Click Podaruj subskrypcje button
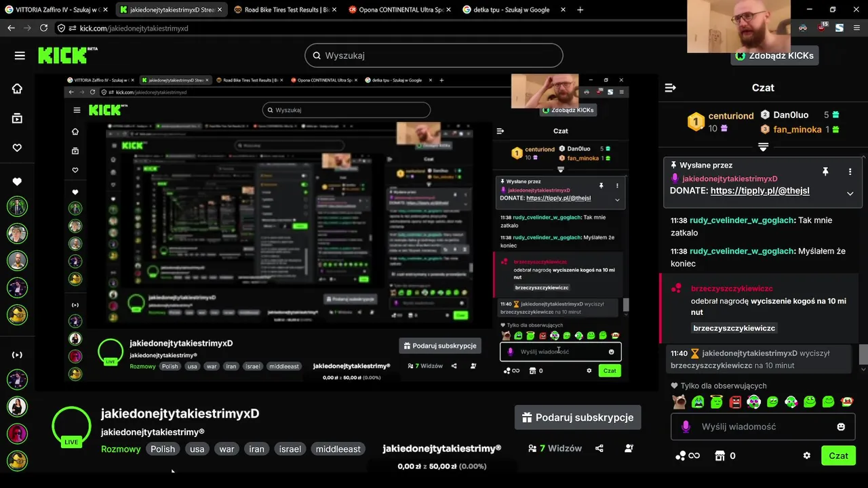 click(578, 418)
